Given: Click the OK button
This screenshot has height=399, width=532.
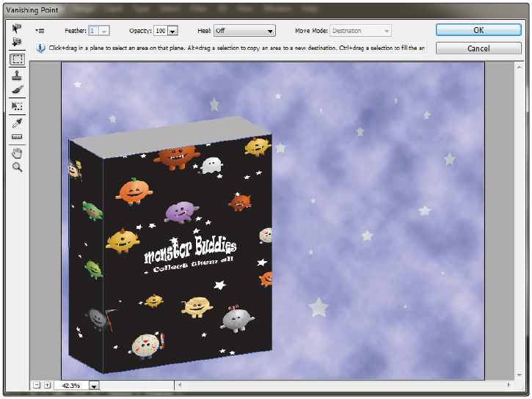Looking at the screenshot, I should (478, 30).
